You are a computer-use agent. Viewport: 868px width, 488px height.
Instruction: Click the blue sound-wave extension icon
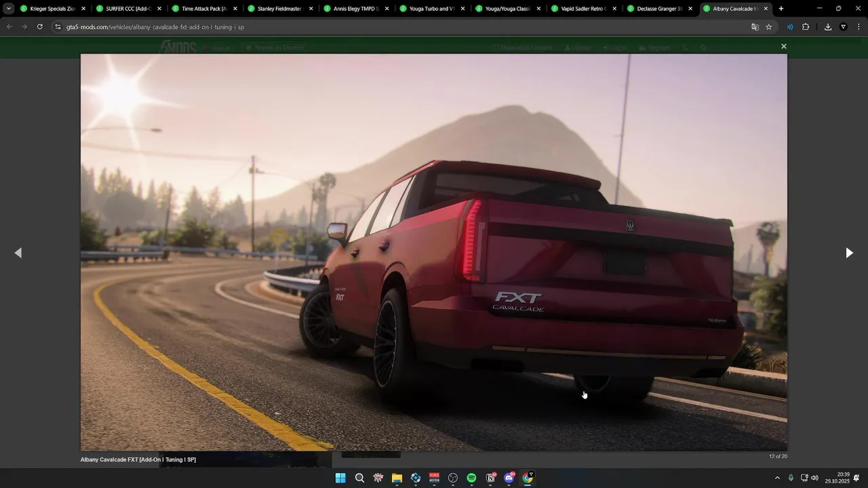point(790,27)
